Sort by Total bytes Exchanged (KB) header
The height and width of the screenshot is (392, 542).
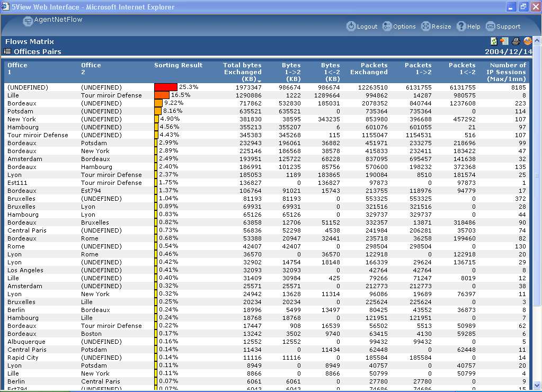[242, 72]
